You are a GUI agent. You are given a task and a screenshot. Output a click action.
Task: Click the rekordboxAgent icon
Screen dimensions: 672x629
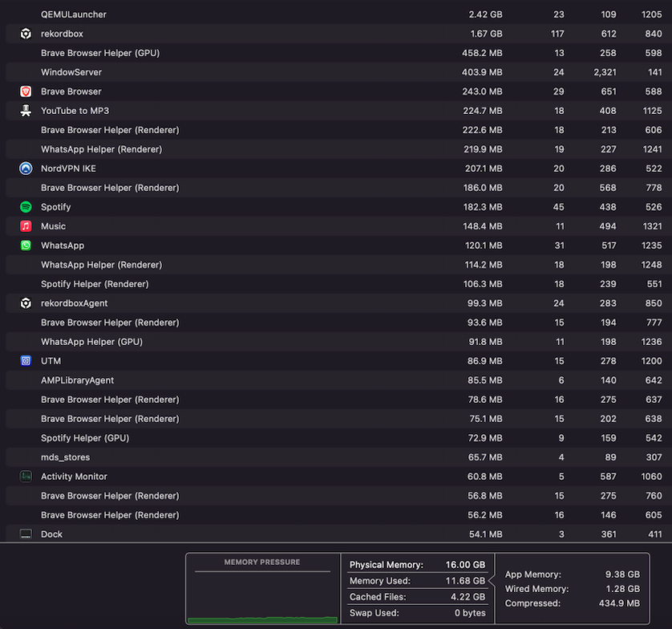pyautogui.click(x=26, y=303)
